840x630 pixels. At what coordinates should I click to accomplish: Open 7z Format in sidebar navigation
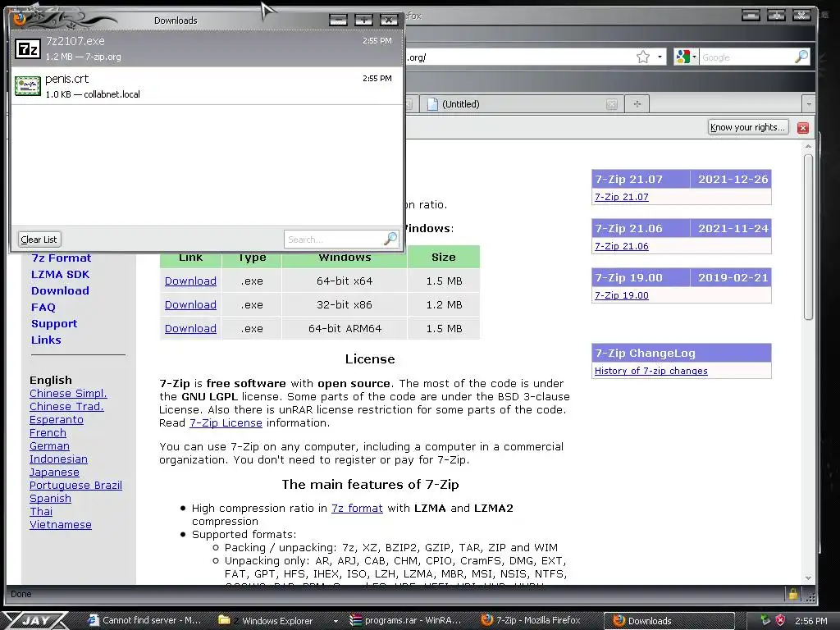coord(61,258)
